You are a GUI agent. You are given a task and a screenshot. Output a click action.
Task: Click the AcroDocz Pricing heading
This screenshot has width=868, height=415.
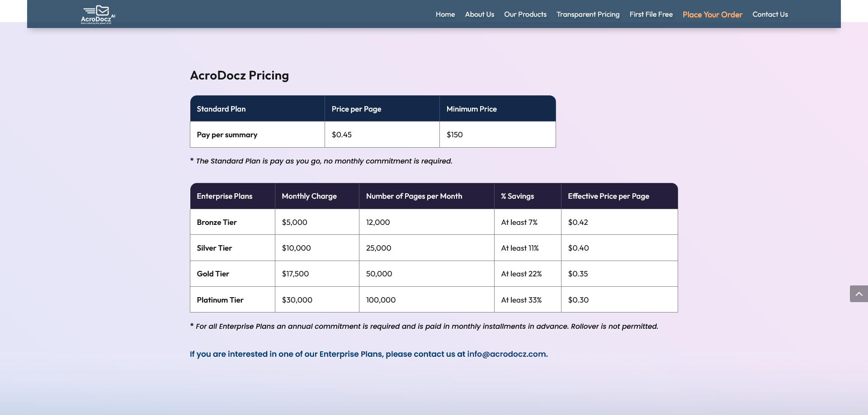coord(239,75)
